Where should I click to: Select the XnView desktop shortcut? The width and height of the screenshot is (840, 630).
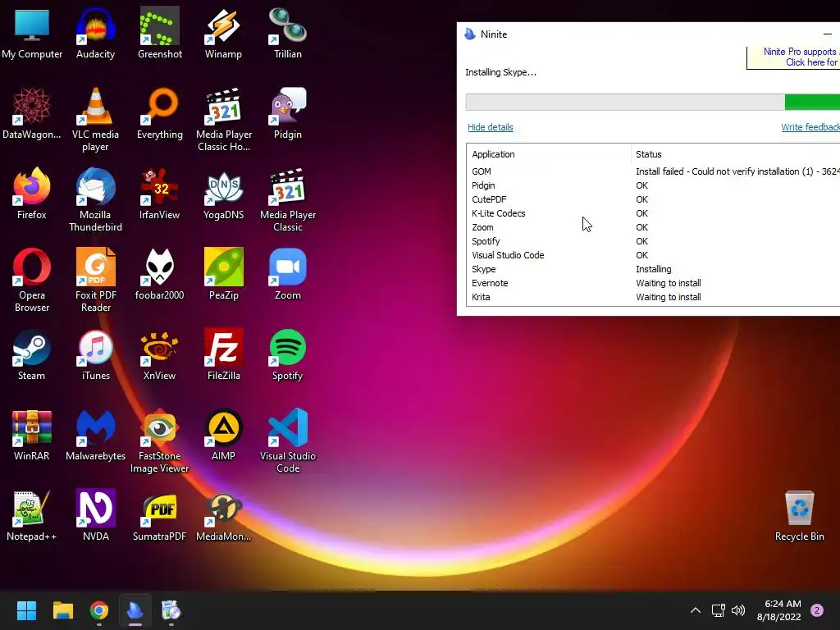(x=160, y=354)
